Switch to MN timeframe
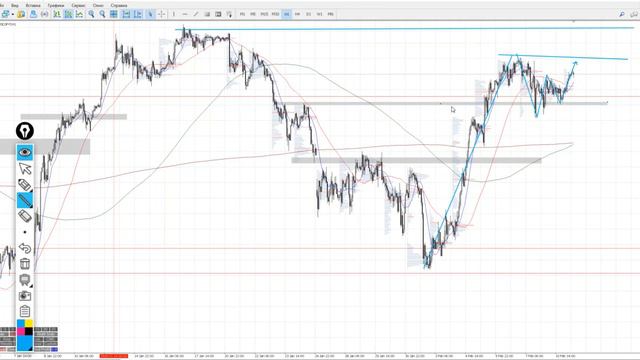Screen dimensions: 640x360 pyautogui.click(x=330, y=14)
